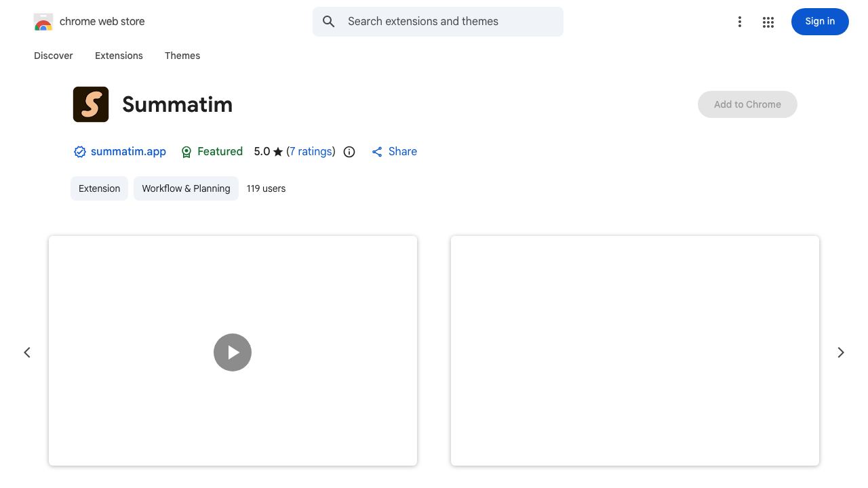Viewport: 868px width, 488px height.
Task: Click the Workflow & Planning category chip
Action: coord(186,188)
